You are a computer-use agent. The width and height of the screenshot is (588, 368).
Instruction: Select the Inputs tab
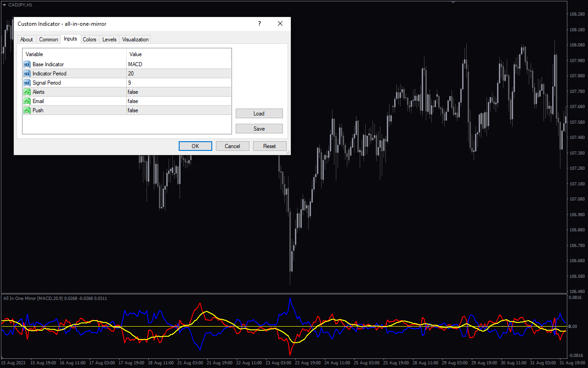point(70,39)
